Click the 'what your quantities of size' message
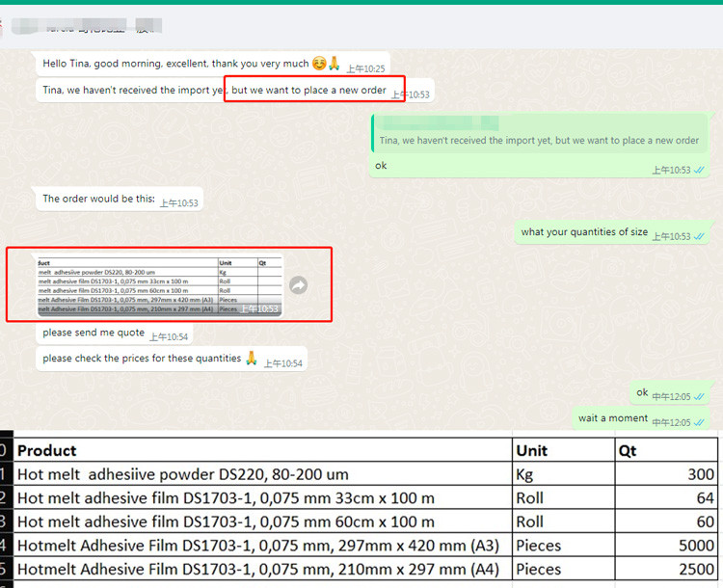This screenshot has height=588, width=723. pyautogui.click(x=611, y=232)
